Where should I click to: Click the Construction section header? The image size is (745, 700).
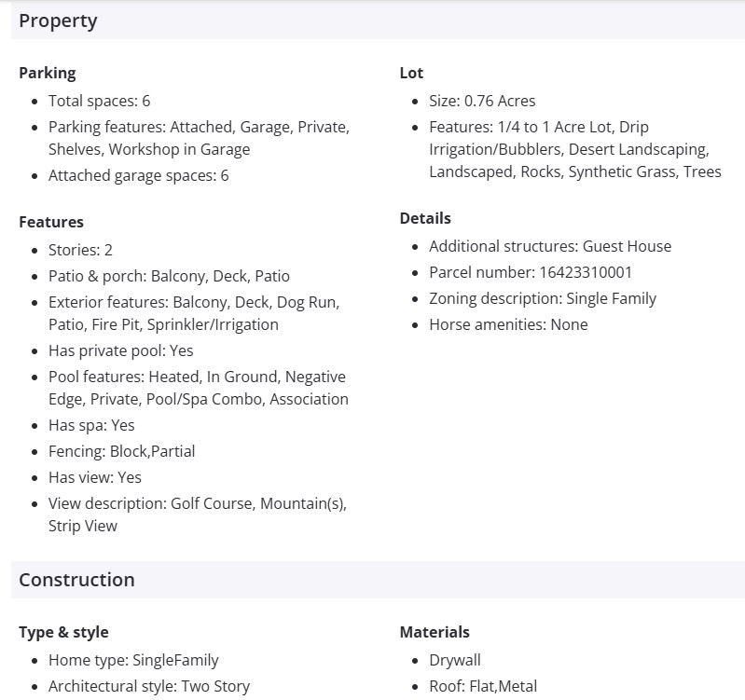point(76,580)
